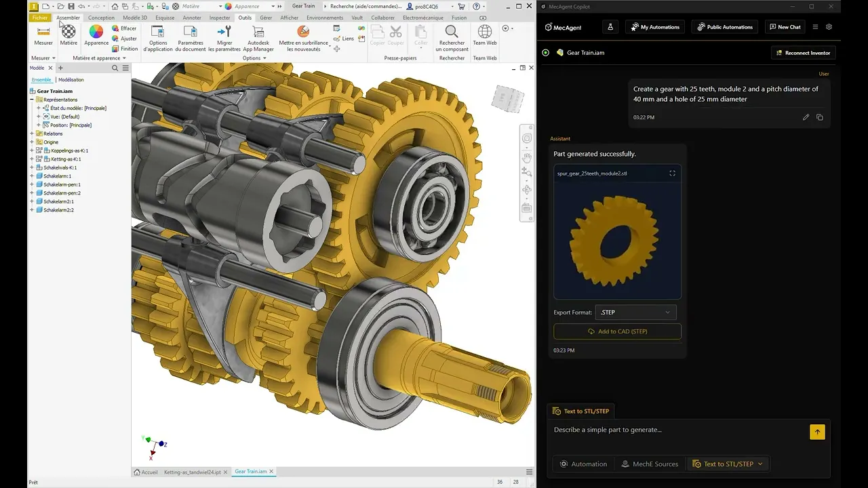Search the model browser with magnifier icon
The width and height of the screenshot is (868, 488).
[115, 68]
